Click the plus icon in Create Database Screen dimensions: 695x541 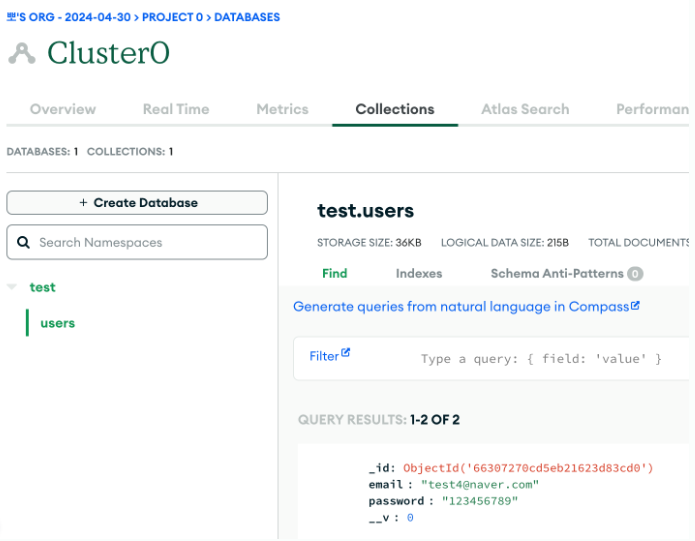83,202
